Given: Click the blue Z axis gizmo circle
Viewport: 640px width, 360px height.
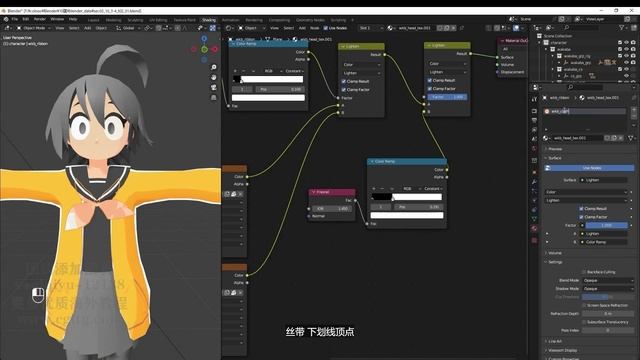Looking at the screenshot, I should [x=204, y=39].
